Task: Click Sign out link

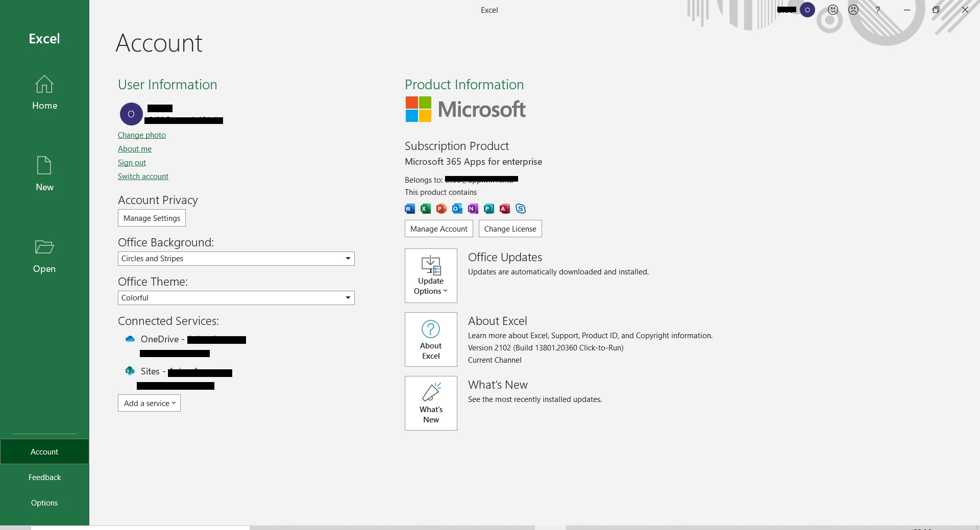Action: tap(132, 163)
